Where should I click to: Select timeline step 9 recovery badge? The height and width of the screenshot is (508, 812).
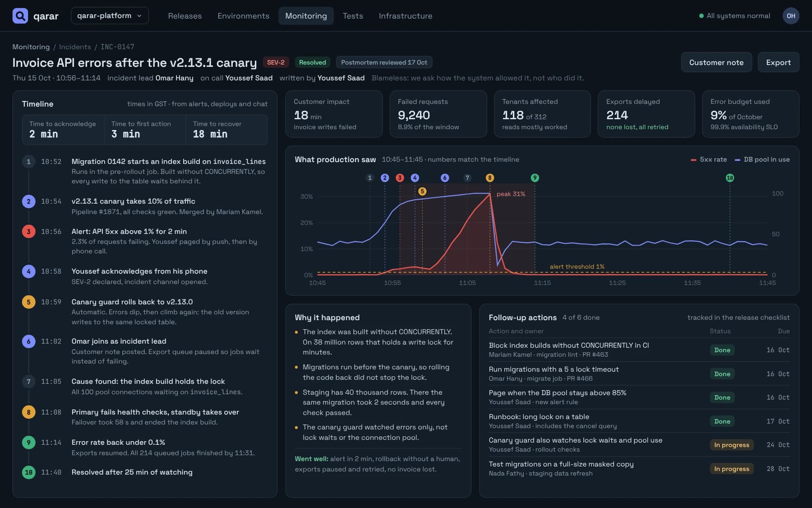point(28,443)
